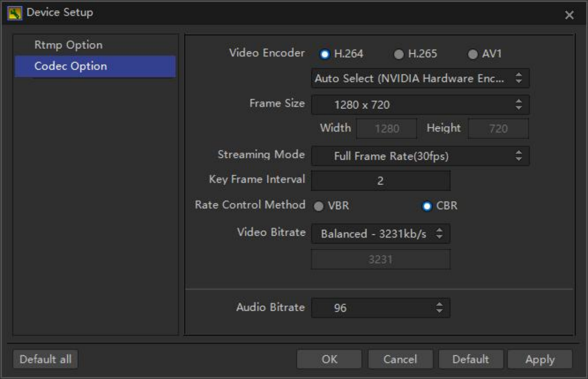
Task: Click the Cancel button
Action: point(400,360)
